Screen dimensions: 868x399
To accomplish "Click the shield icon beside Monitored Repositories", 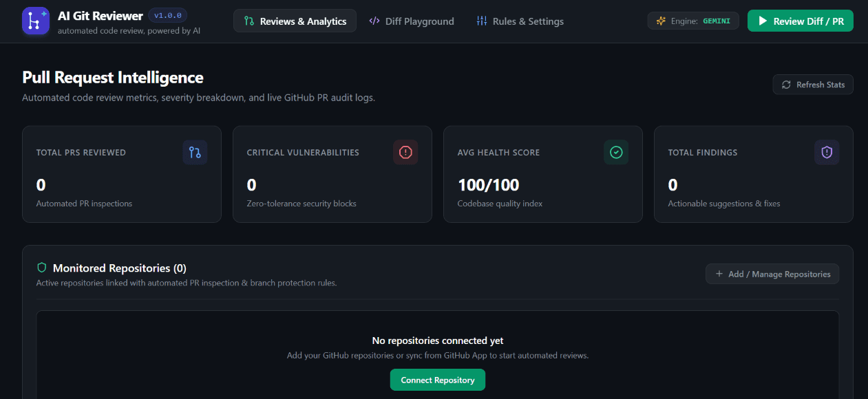I will [42, 268].
